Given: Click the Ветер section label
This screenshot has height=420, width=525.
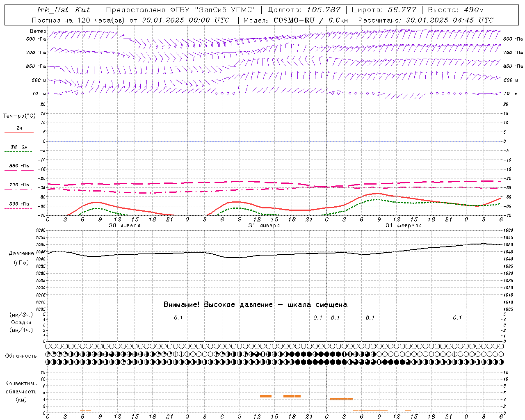Looking at the screenshot, I should click(x=38, y=31).
